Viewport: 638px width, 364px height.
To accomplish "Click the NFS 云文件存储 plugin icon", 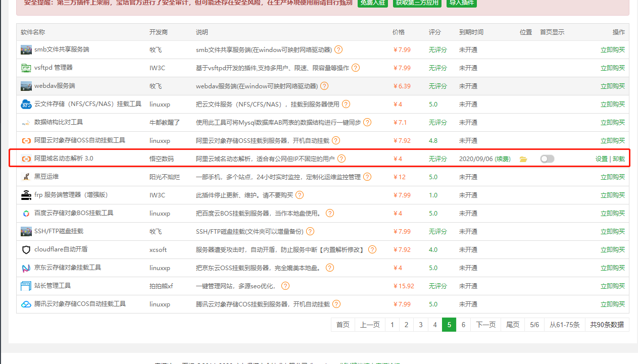I will (x=26, y=105).
